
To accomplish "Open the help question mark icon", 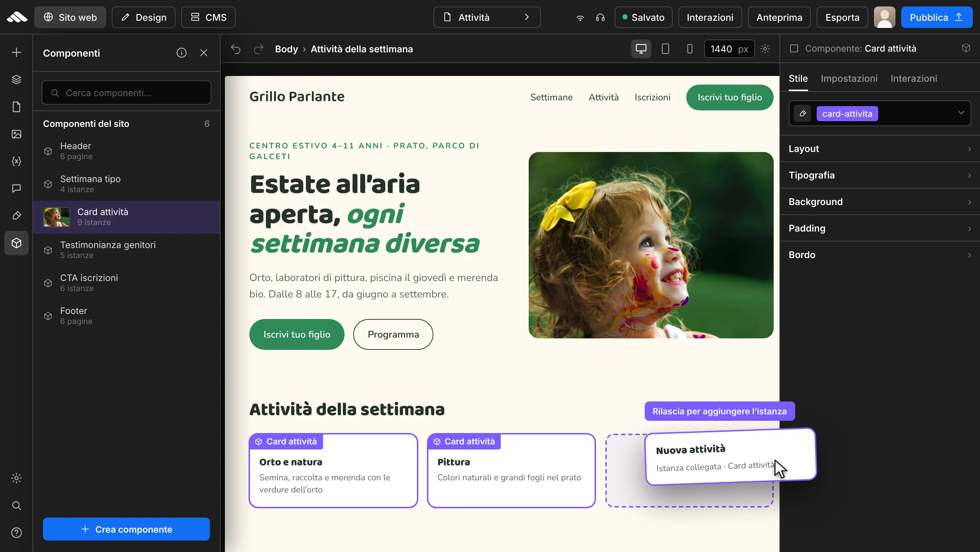I will (x=16, y=533).
